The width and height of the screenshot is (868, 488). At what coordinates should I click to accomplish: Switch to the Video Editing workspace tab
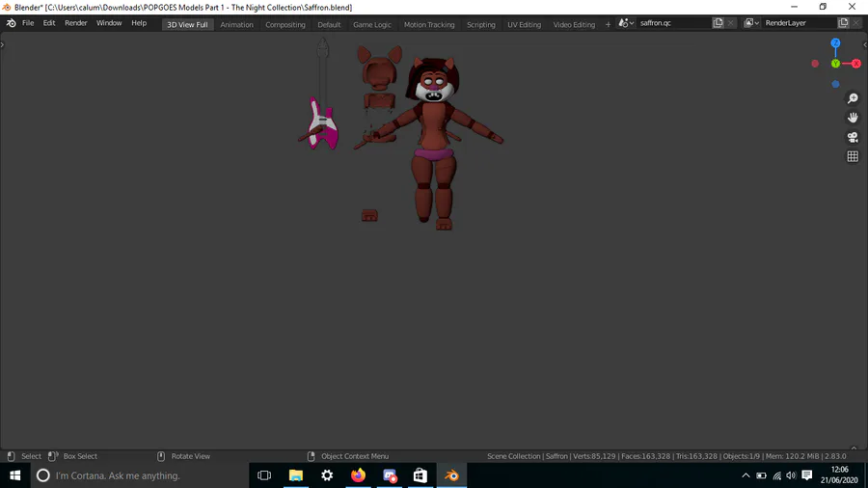(574, 24)
